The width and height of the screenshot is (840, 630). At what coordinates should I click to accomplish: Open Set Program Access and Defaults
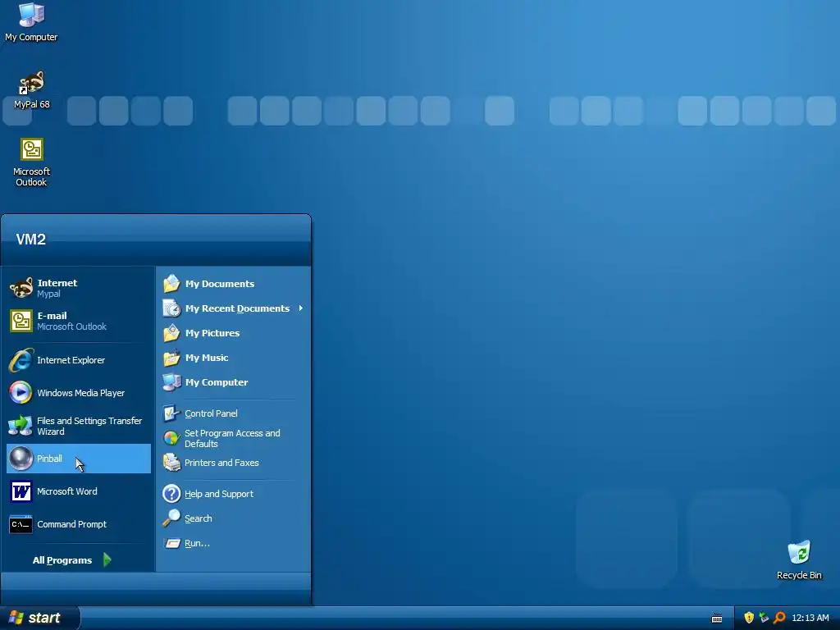click(234, 438)
